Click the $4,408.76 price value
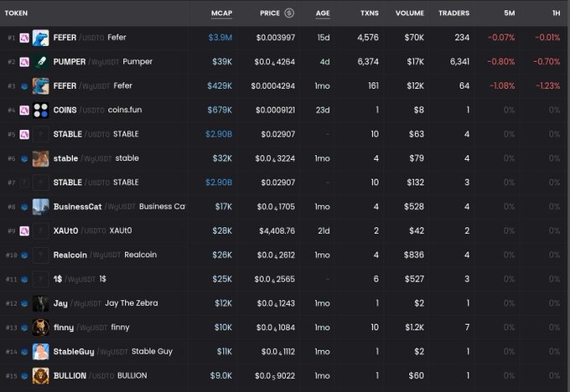Image resolution: width=570 pixels, height=392 pixels. point(277,231)
